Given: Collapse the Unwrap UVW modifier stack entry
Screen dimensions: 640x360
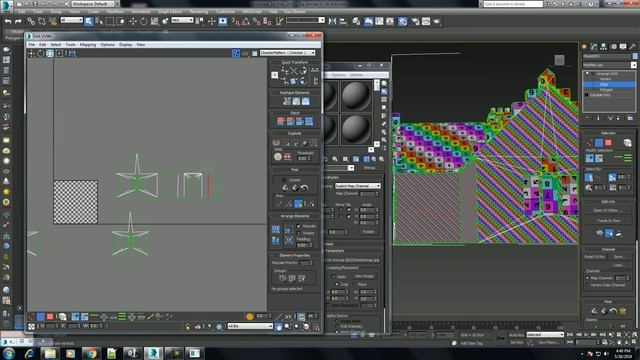Looking at the screenshot, I should [587, 73].
